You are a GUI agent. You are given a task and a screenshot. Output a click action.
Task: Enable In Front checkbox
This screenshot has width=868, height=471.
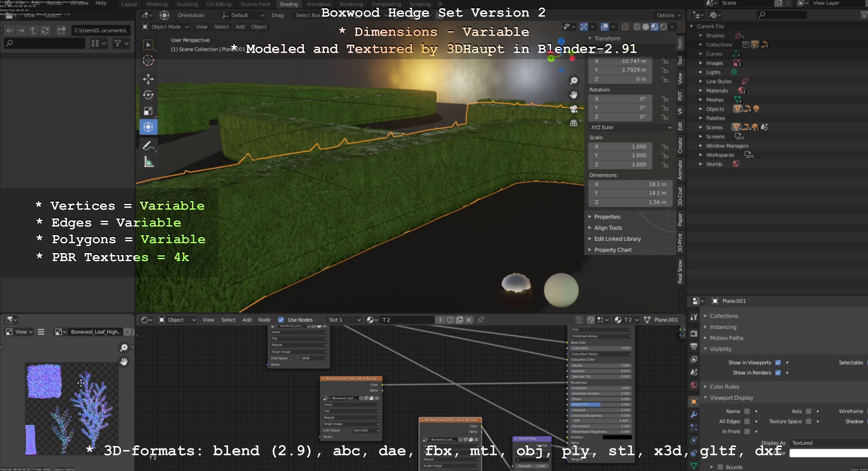click(747, 432)
